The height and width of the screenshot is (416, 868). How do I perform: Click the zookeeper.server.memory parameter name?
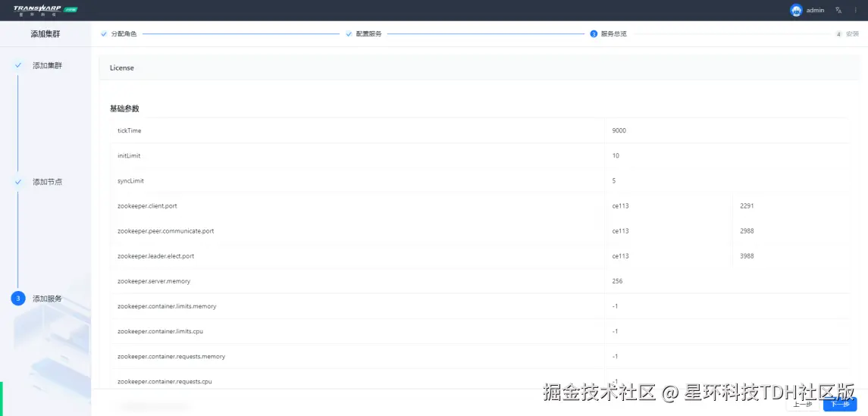tap(154, 281)
